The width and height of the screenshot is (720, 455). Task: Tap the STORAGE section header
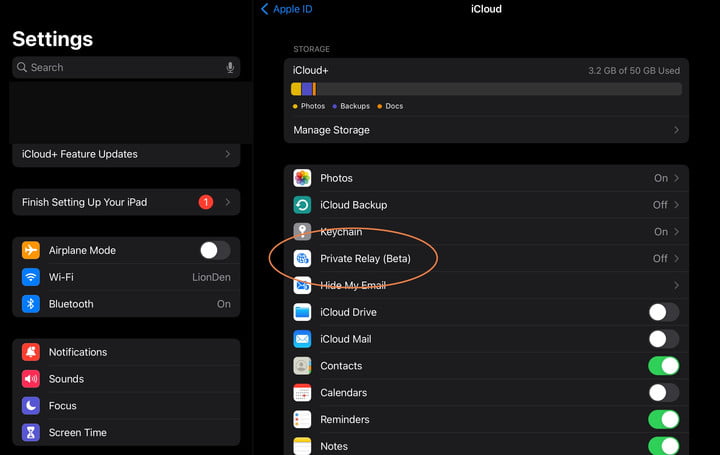(x=311, y=49)
